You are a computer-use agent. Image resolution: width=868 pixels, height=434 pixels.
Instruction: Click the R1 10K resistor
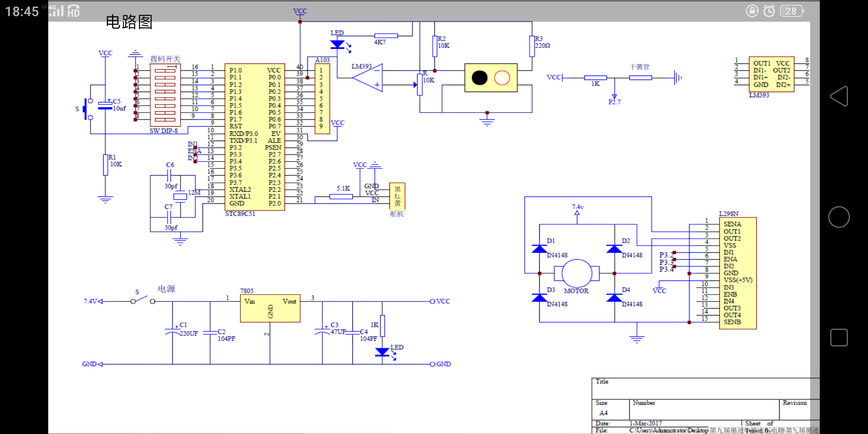click(x=105, y=165)
